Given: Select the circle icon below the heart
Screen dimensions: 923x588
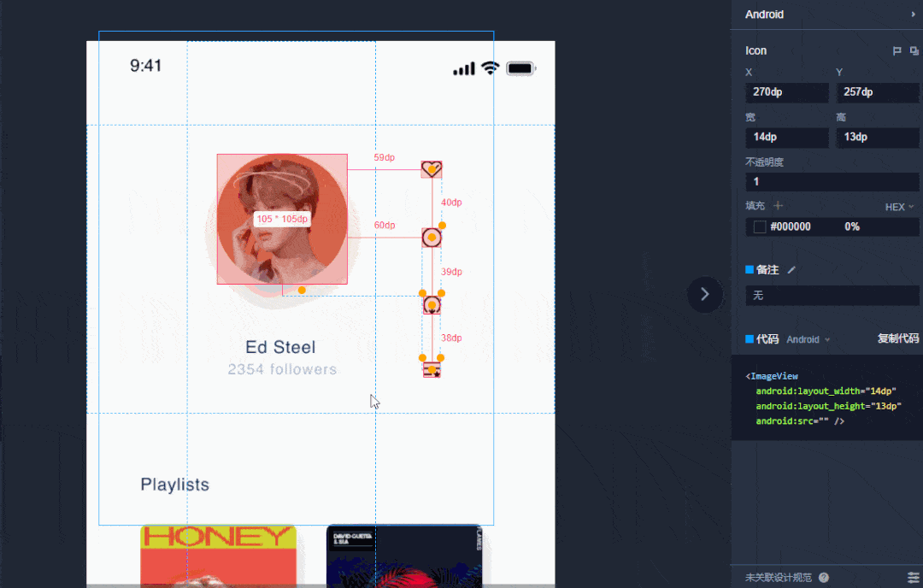Looking at the screenshot, I should coord(432,238).
